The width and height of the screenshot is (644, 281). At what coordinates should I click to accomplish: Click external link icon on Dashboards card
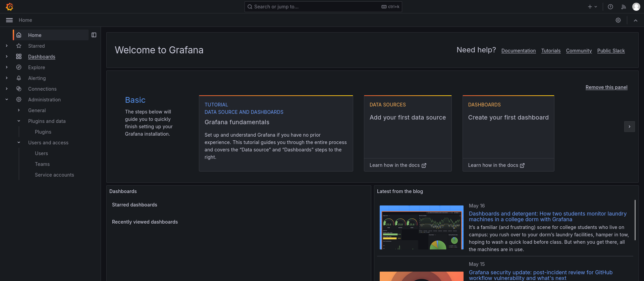click(x=522, y=166)
